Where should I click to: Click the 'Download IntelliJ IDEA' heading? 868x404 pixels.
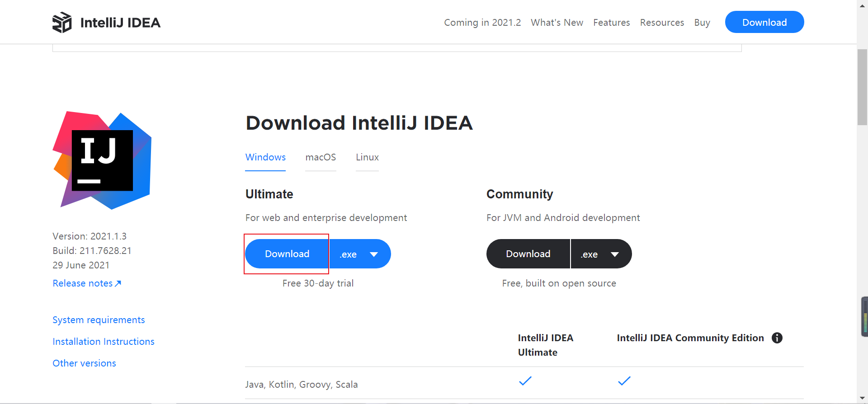click(x=359, y=123)
